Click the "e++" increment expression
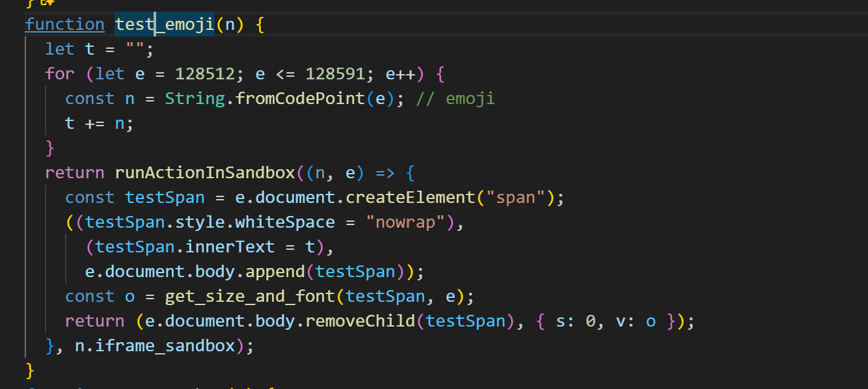Image resolution: width=868 pixels, height=389 pixels. coord(400,74)
